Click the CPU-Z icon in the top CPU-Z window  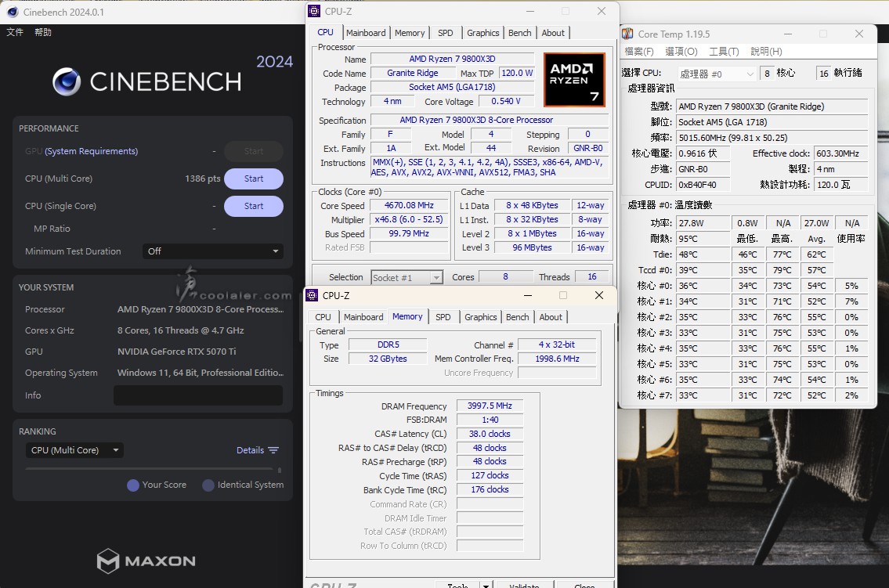coord(314,11)
